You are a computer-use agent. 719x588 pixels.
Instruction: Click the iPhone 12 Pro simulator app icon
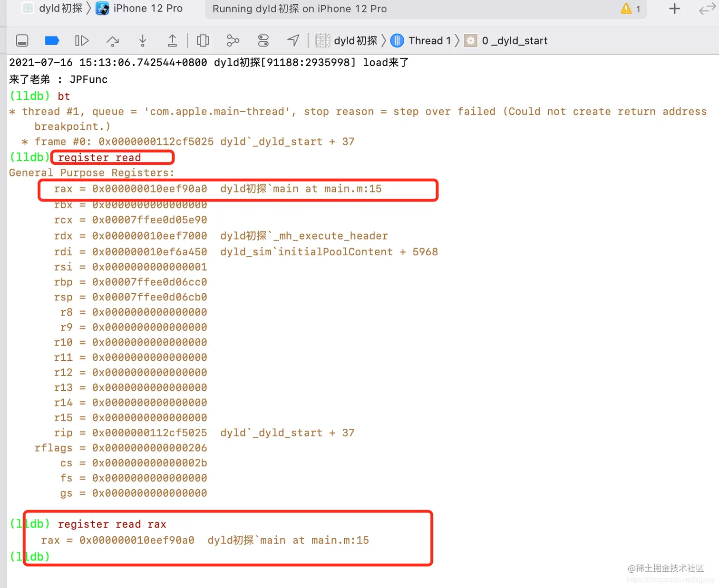[x=102, y=9]
